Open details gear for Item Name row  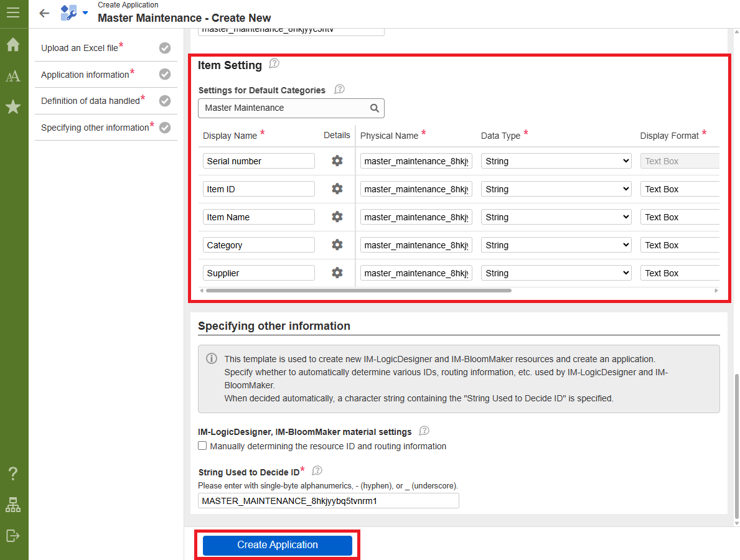[337, 217]
